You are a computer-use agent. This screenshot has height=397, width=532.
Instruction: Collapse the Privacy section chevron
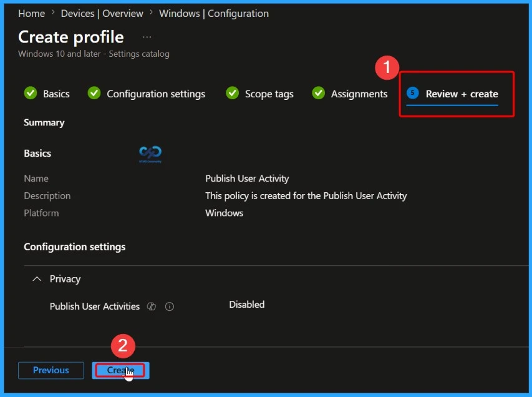click(37, 279)
